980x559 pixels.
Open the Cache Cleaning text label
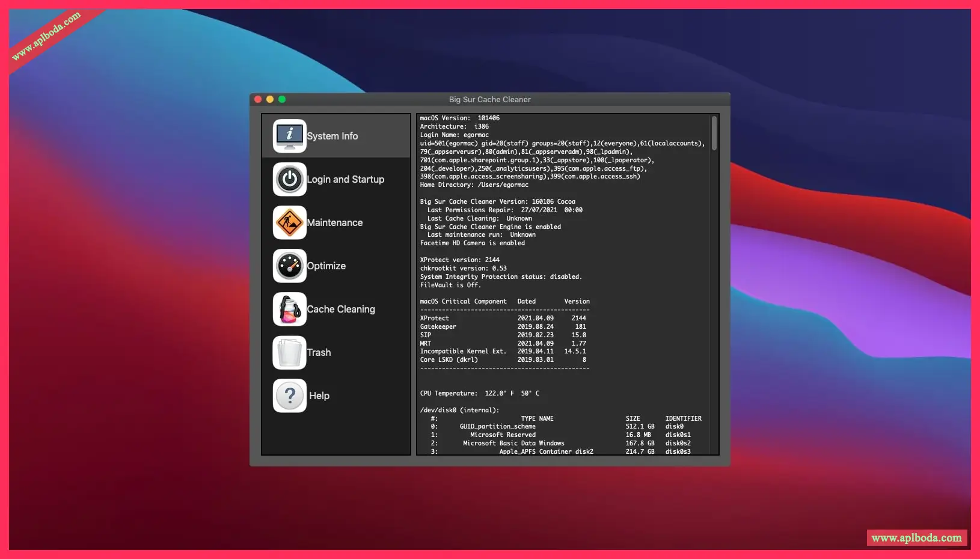click(340, 310)
